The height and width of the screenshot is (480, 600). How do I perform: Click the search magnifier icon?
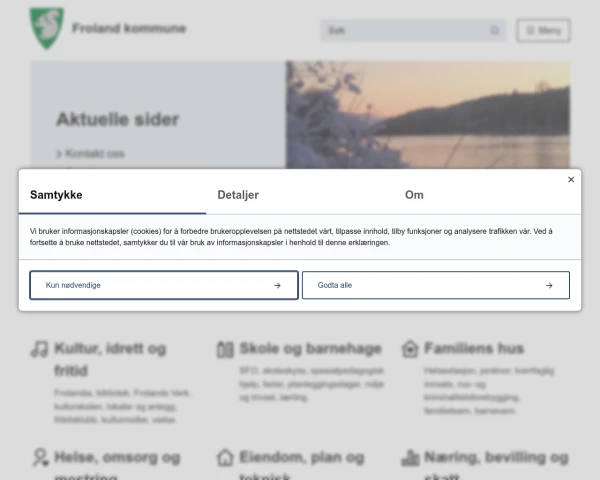(x=495, y=31)
